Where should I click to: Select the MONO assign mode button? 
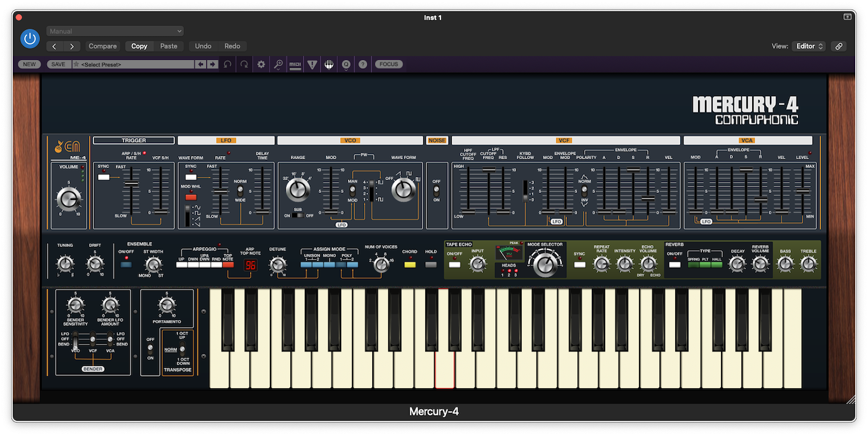tap(329, 265)
